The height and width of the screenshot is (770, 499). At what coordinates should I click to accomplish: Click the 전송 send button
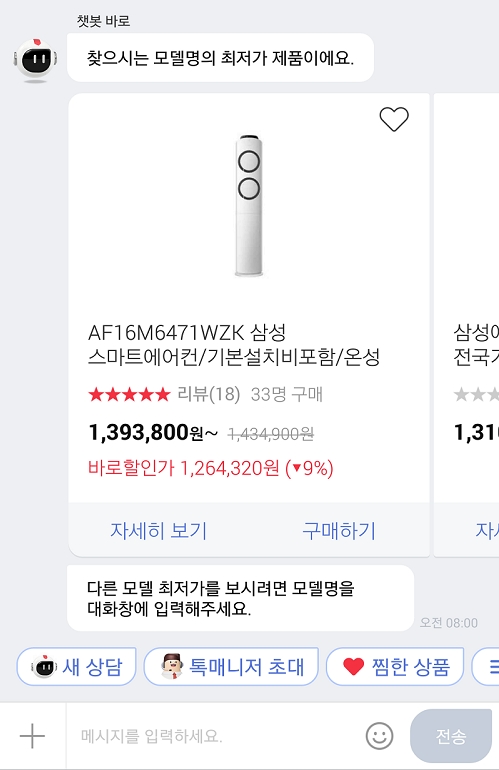[451, 736]
